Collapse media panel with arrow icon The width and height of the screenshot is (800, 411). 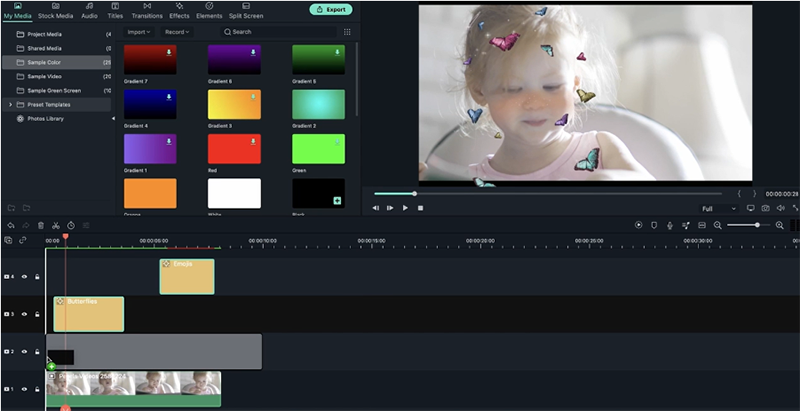click(x=113, y=119)
